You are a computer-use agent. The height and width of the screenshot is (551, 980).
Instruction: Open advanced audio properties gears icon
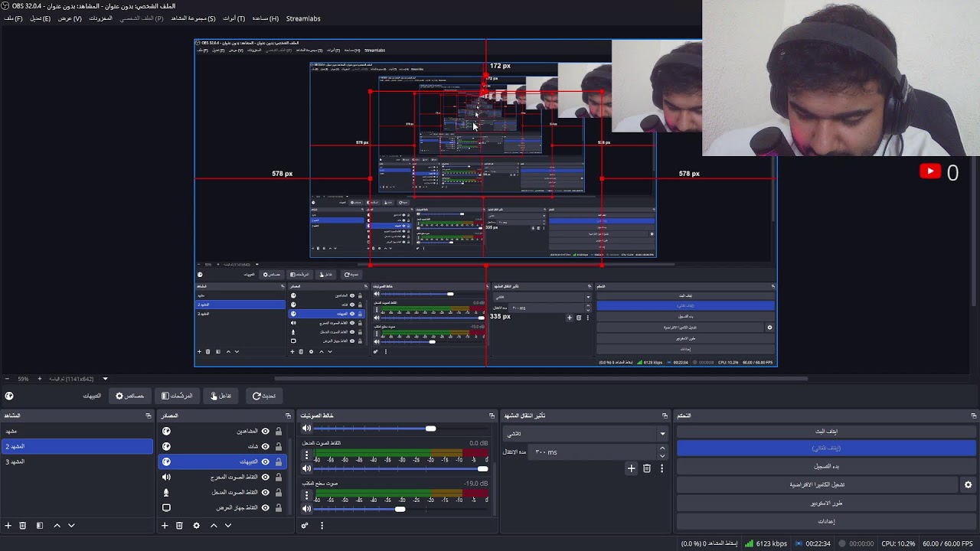click(305, 526)
